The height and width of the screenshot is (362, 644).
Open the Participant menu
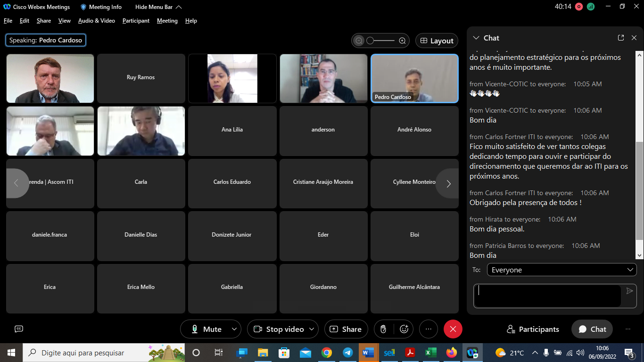[136, 21]
